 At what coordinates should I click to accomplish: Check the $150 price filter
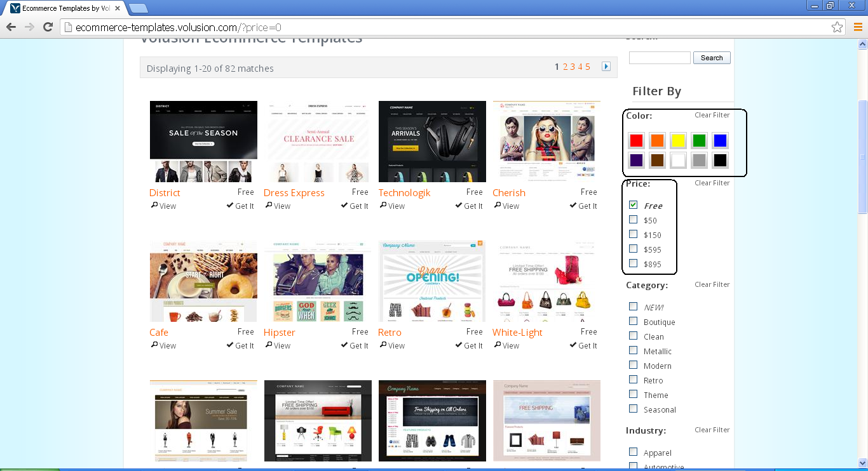[x=633, y=234]
